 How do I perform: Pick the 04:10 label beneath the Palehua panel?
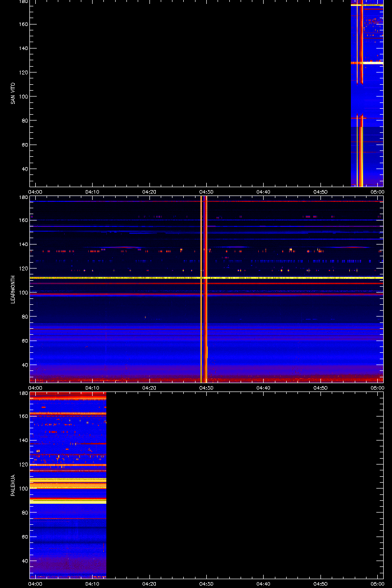pyautogui.click(x=93, y=584)
